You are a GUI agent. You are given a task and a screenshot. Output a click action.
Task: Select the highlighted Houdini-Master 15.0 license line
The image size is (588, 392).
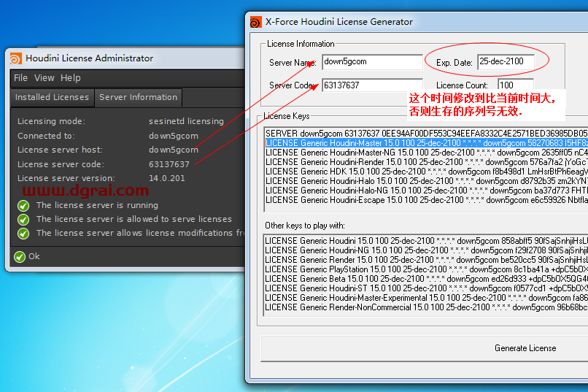pos(426,143)
